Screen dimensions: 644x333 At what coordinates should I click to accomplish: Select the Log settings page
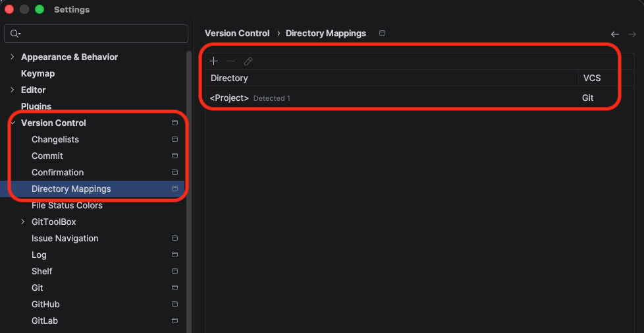click(x=39, y=255)
